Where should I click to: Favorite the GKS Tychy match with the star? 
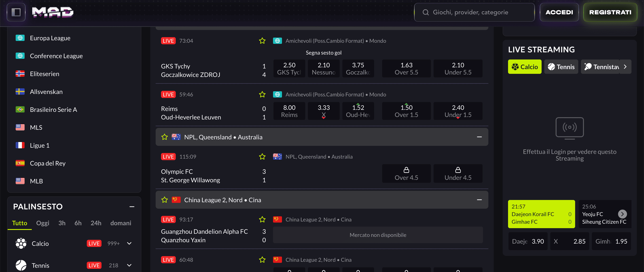pyautogui.click(x=262, y=40)
